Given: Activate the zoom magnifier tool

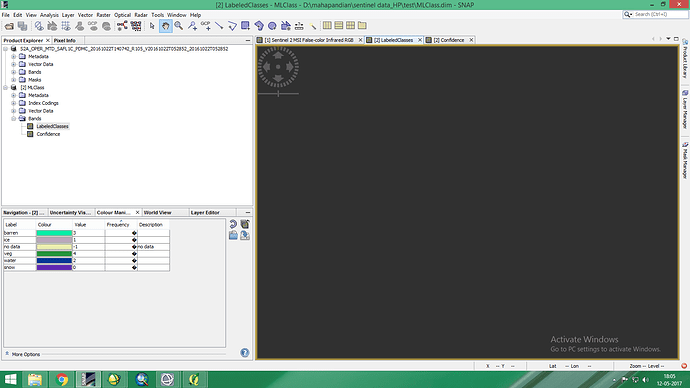Looking at the screenshot, I should tap(179, 26).
